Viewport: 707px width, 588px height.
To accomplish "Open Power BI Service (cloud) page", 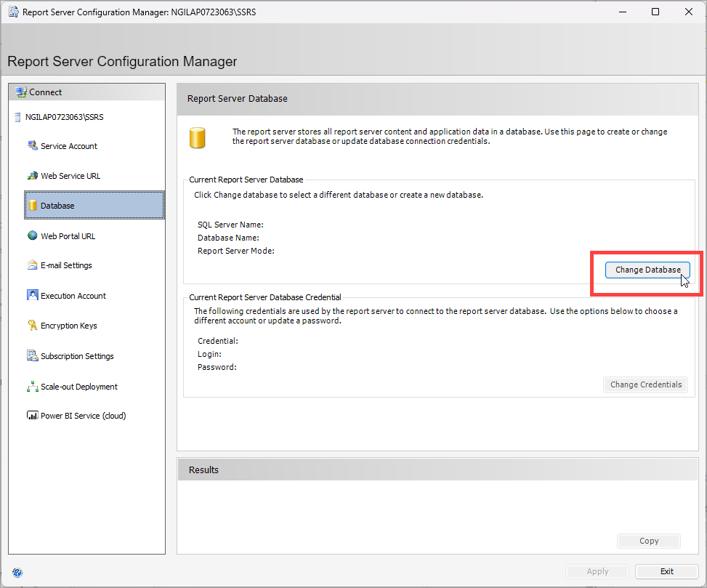I will (x=84, y=416).
